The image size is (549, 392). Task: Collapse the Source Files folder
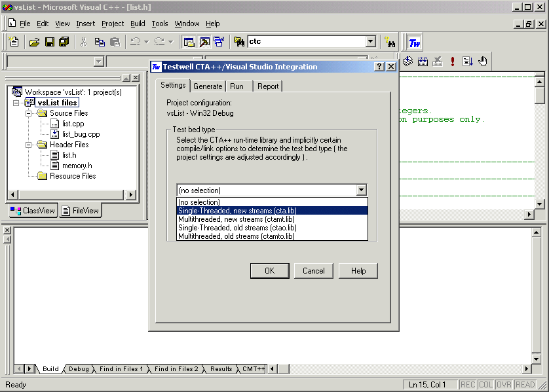tap(28, 113)
